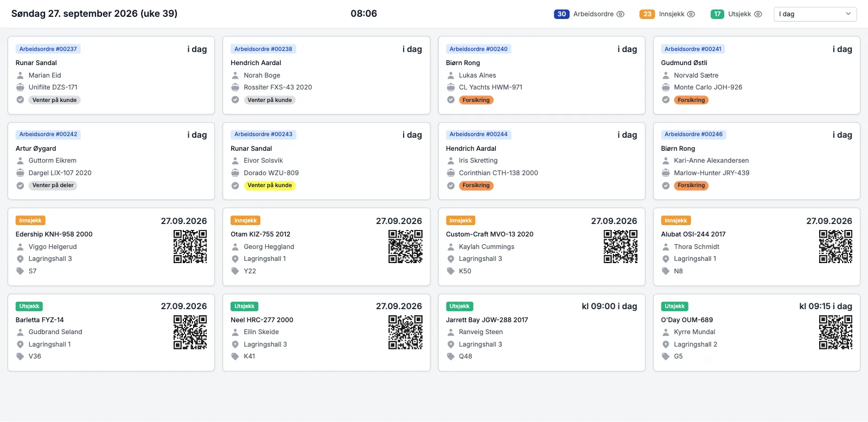
Task: Open Arbeidsordre #00240 tag
Action: (x=478, y=49)
